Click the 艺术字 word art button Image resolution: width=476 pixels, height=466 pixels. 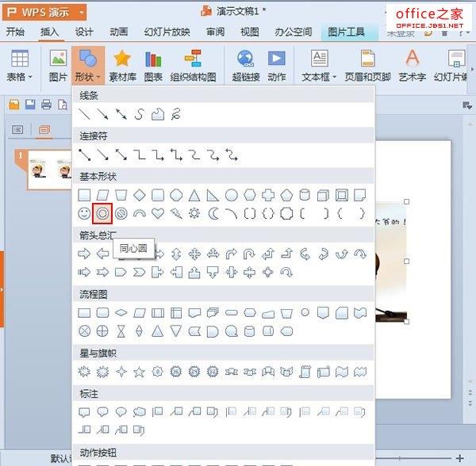tap(413, 66)
